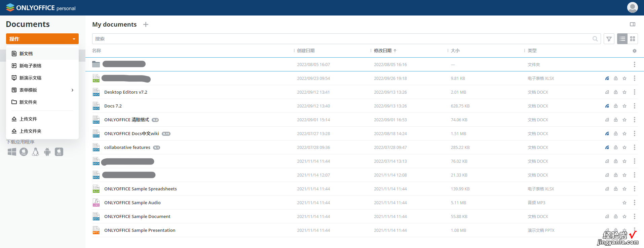Sort by 修改日期 column header
Viewport: 644px width, 248px height.
pyautogui.click(x=385, y=51)
